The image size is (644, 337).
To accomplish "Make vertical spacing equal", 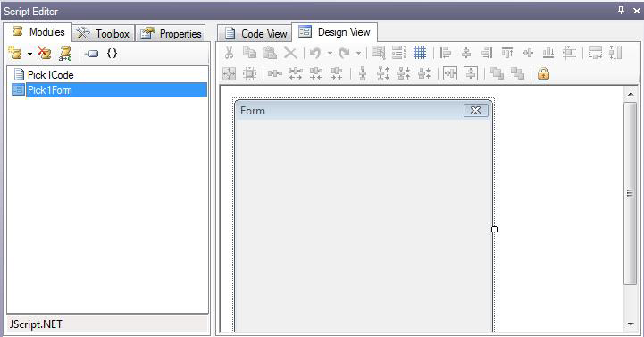I will pos(363,74).
